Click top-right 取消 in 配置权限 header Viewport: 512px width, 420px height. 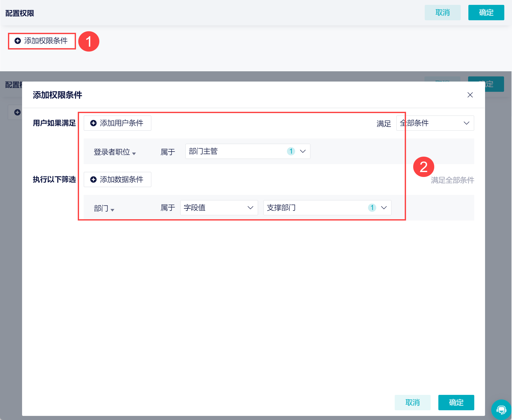442,13
